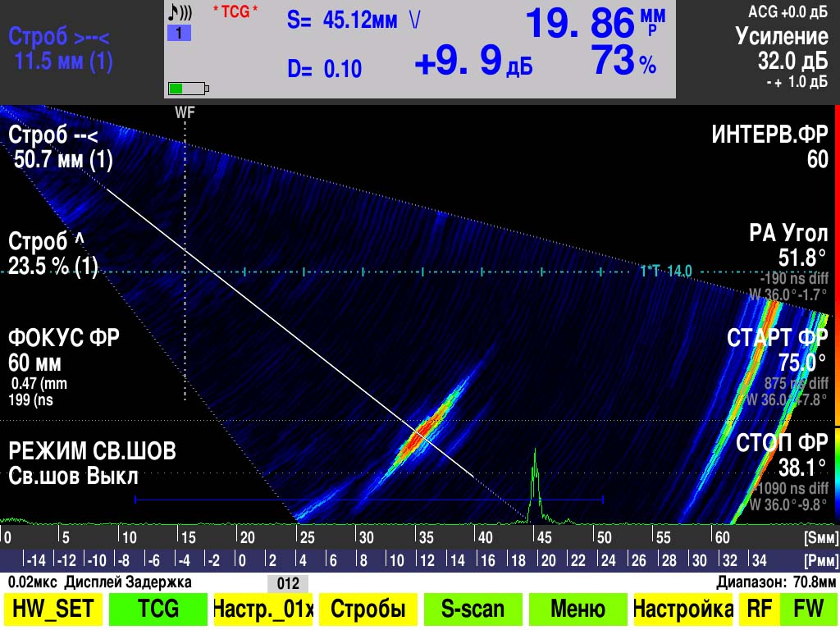Click the blue channel 1 indicator
The width and height of the screenshot is (840, 630).
pos(179,34)
